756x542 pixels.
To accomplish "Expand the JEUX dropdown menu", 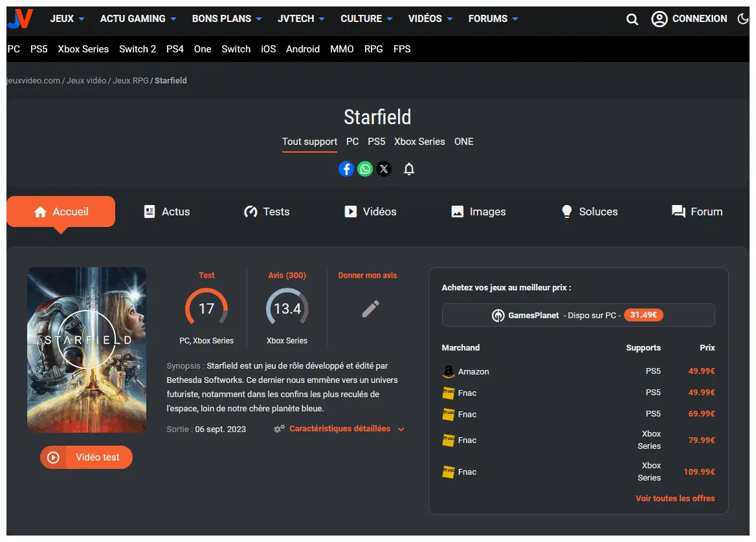I will tap(67, 19).
